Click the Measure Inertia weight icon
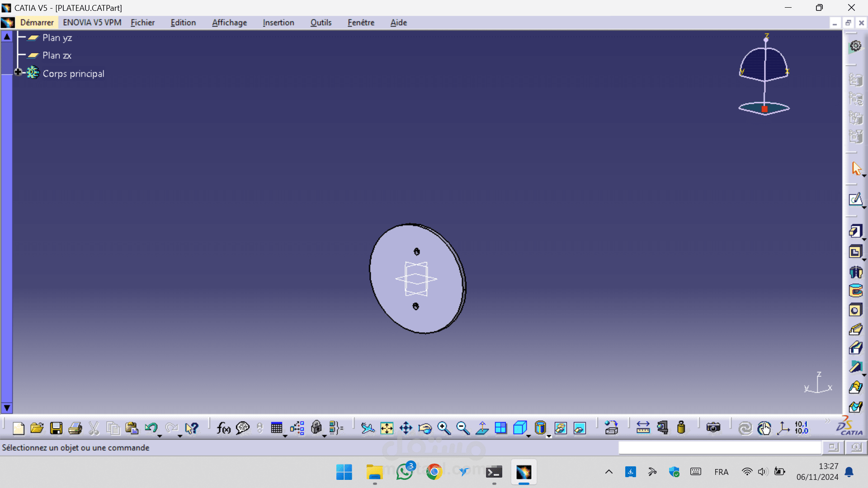 point(681,428)
